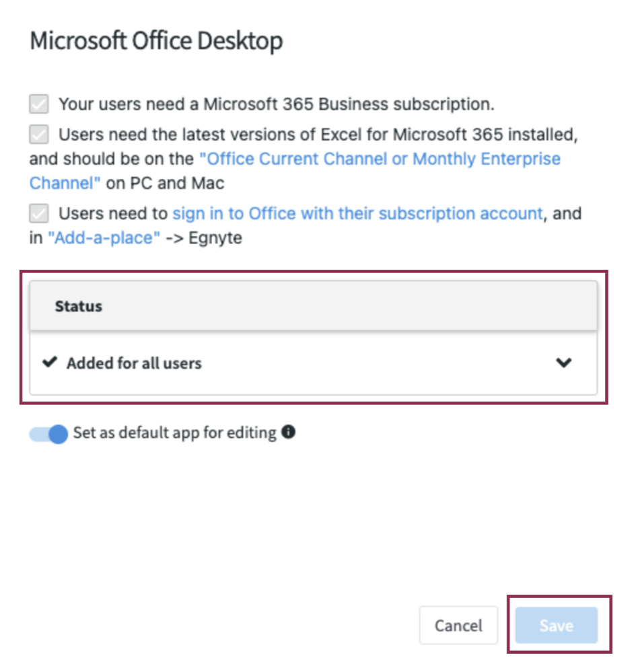Click the grayed checkbox before "Users need to sign in"
The height and width of the screenshot is (672, 638).
tap(38, 213)
